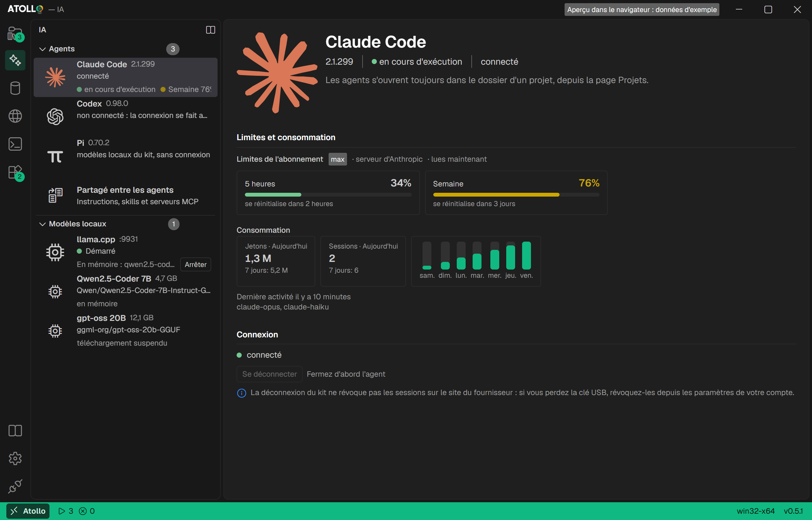The height and width of the screenshot is (520, 812).
Task: Collapse the Agents section chevron
Action: point(43,49)
